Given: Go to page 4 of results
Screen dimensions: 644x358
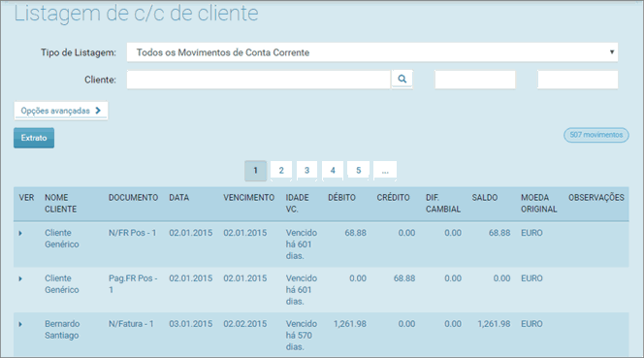Looking at the screenshot, I should pos(333,170).
